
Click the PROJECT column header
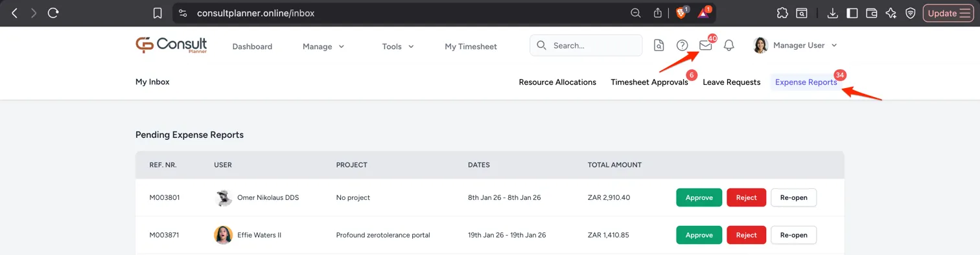coord(351,165)
